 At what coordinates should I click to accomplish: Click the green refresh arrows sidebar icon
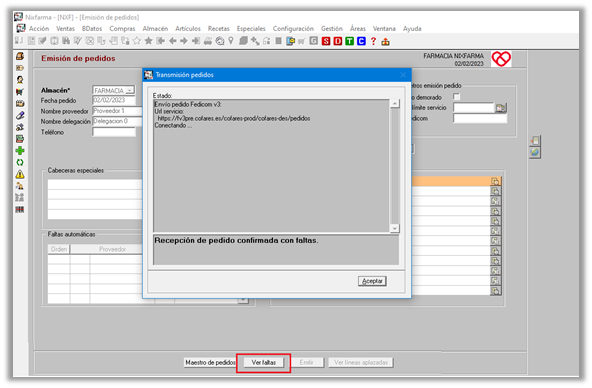click(x=20, y=162)
